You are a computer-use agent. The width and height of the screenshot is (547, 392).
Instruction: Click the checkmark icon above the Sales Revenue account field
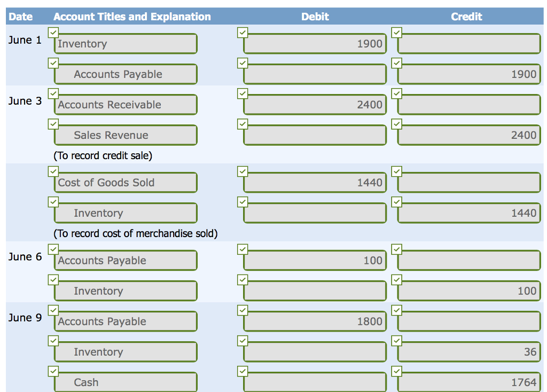(x=53, y=124)
